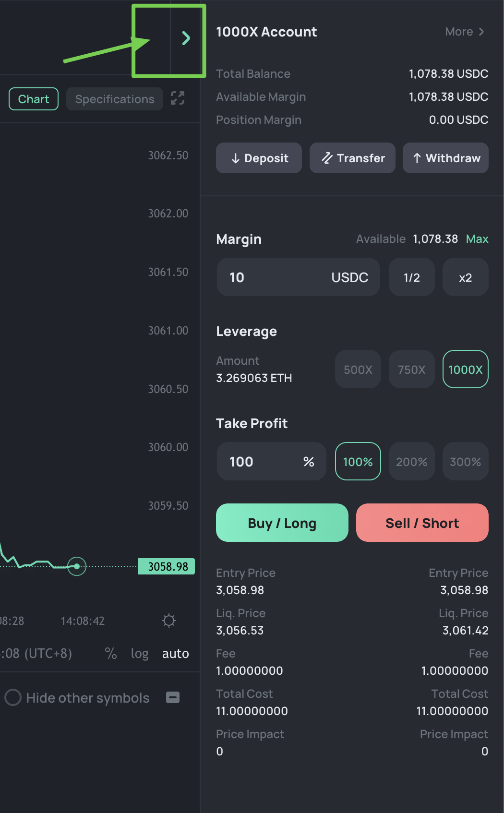Screen dimensions: 504x813
Task: Choose 200% take profit preset
Action: pyautogui.click(x=411, y=461)
